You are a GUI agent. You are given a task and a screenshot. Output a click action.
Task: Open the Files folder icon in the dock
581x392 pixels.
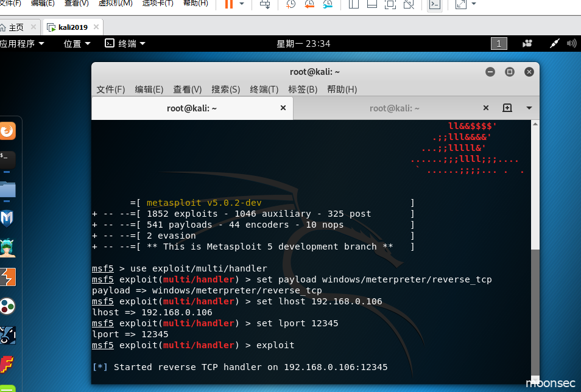(7, 189)
